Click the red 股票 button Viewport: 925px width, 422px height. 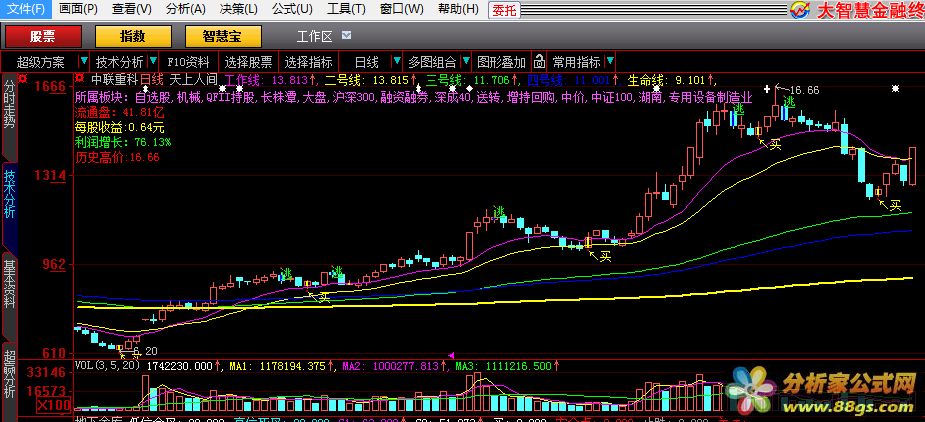click(42, 37)
